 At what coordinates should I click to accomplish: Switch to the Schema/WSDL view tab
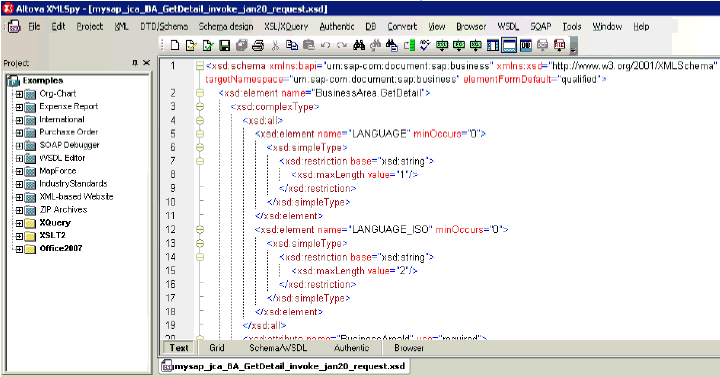click(278, 348)
